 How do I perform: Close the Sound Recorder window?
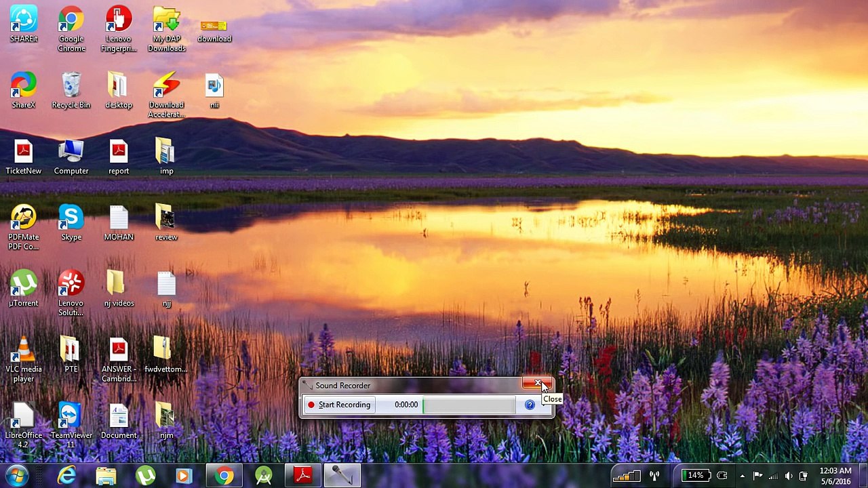click(x=538, y=384)
